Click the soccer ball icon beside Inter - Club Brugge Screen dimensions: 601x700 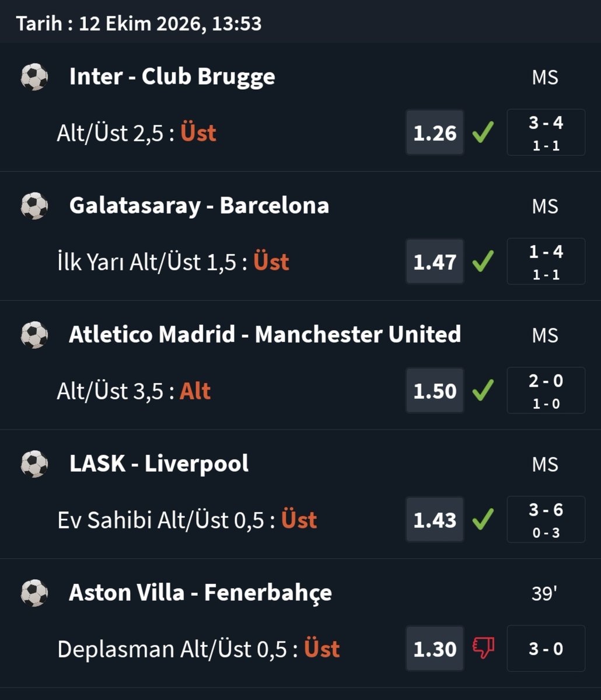coord(34,77)
